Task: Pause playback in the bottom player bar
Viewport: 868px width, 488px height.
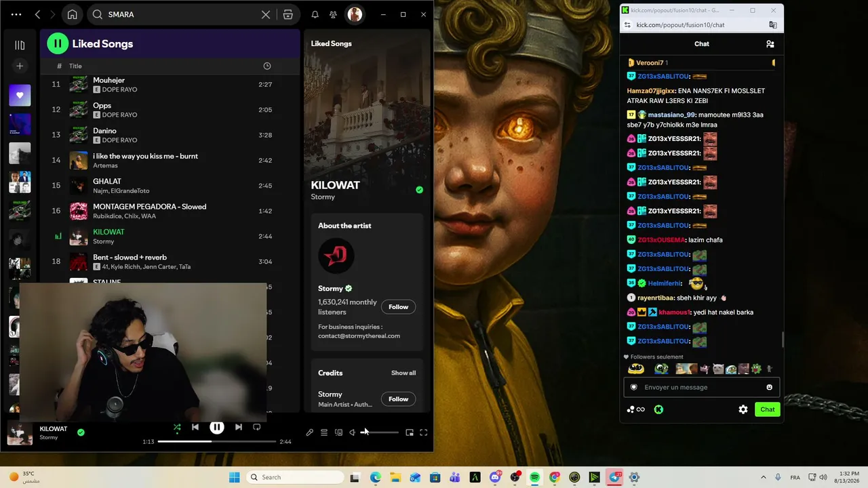Action: (217, 427)
